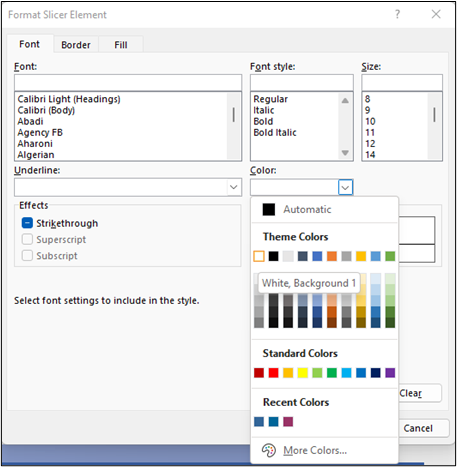Click the Font name input field
457x467 pixels.
tap(128, 83)
